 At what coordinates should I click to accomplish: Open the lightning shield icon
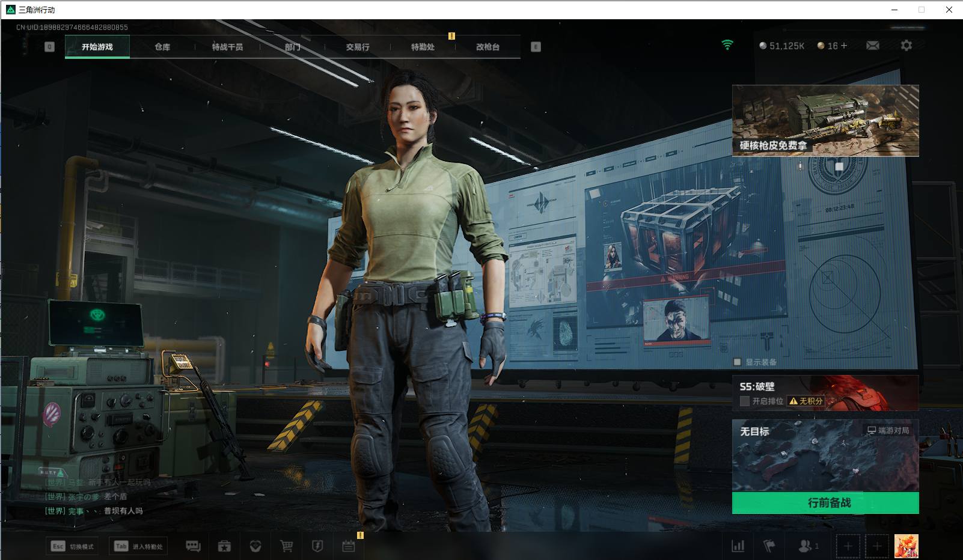[317, 546]
